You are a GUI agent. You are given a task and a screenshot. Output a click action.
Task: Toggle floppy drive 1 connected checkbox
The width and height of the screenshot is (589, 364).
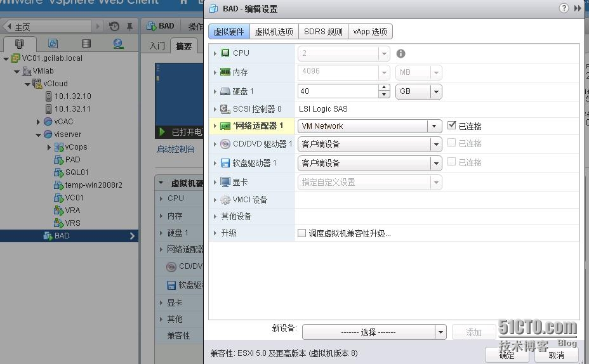[452, 161]
